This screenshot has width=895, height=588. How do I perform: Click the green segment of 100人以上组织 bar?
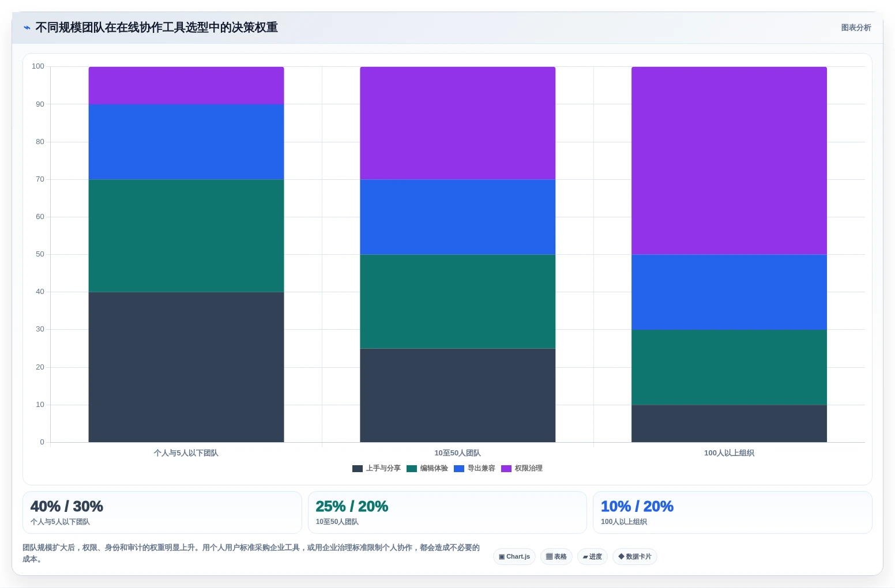[x=729, y=367]
